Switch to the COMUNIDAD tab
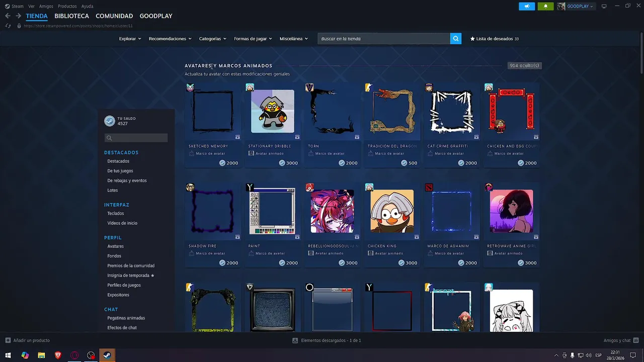 coord(114,16)
